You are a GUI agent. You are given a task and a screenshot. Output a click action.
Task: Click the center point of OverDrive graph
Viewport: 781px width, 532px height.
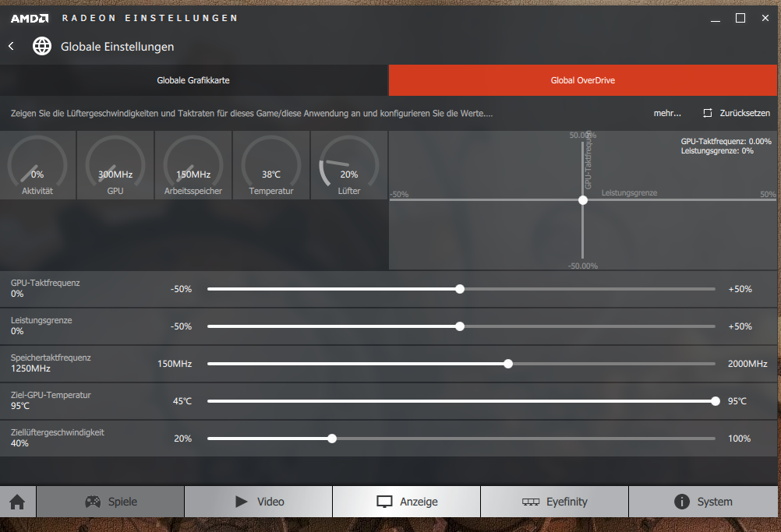click(x=583, y=200)
